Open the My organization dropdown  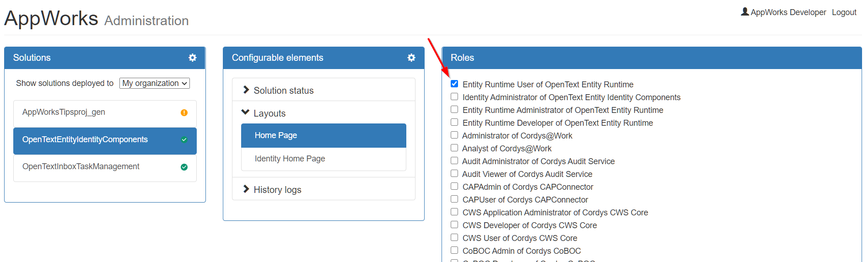click(155, 83)
